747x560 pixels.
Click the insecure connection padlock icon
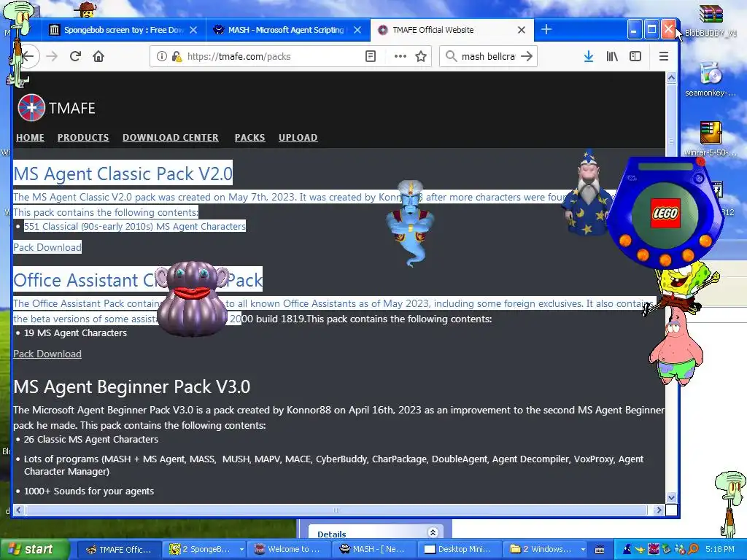177,56
